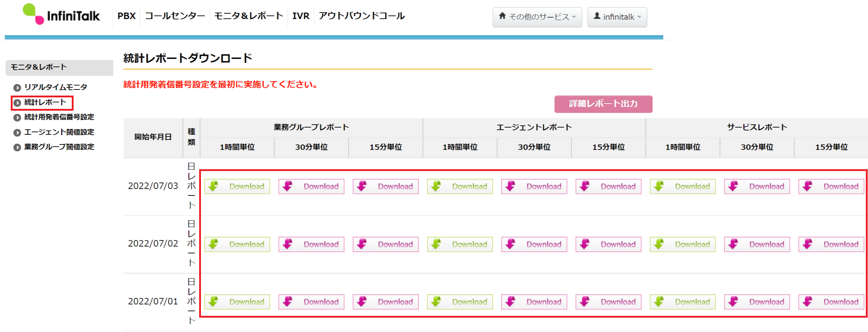This screenshot has width=868, height=332.
Task: Download 2022/07/02 サービス 30分単位 report
Action: (757, 244)
